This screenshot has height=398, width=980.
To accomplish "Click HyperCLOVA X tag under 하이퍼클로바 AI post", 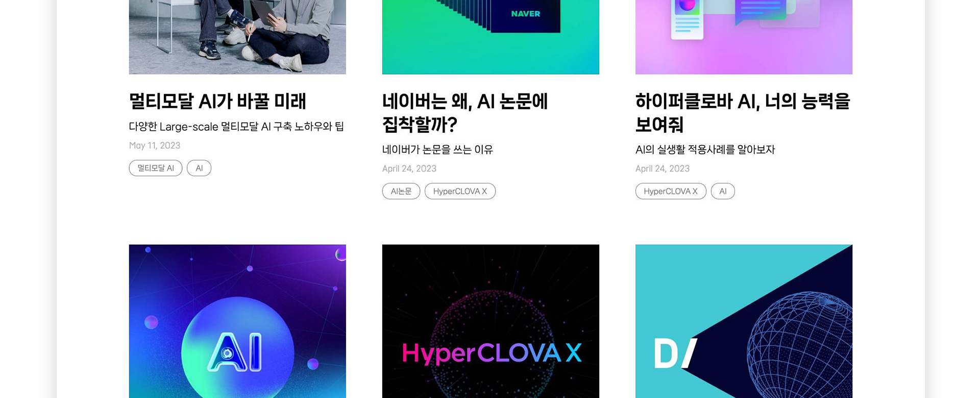I will point(671,191).
